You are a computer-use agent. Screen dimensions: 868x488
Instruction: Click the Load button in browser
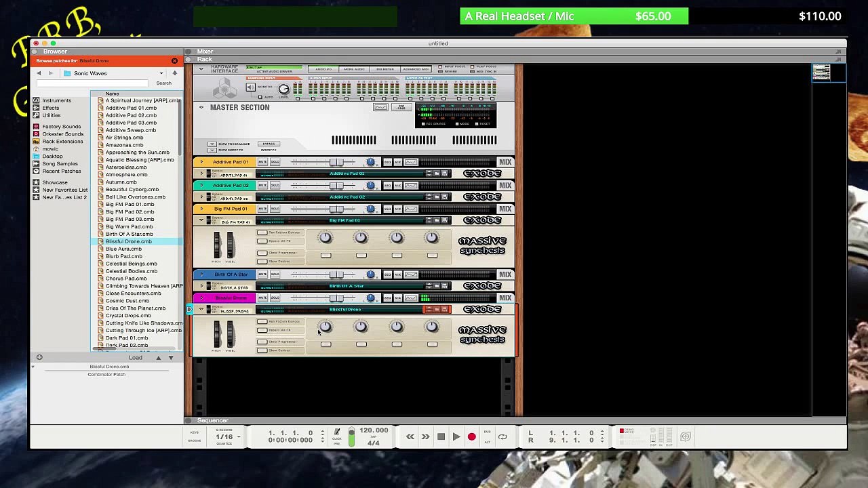point(136,358)
